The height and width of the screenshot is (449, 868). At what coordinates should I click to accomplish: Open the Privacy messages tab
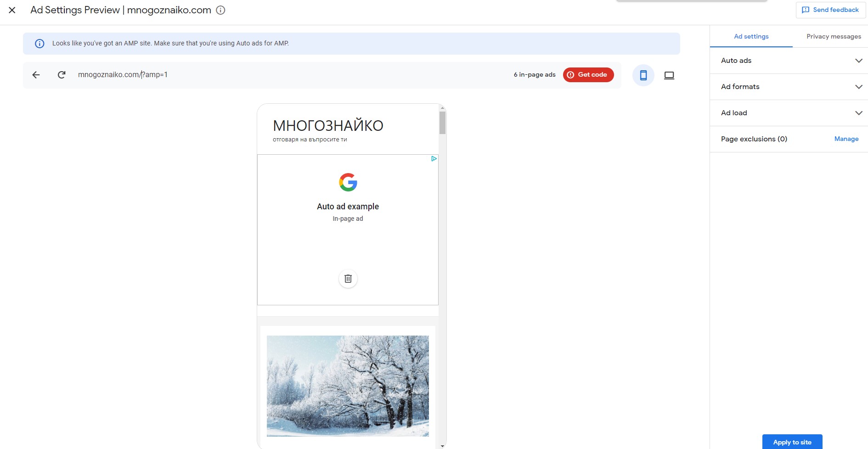click(x=834, y=37)
